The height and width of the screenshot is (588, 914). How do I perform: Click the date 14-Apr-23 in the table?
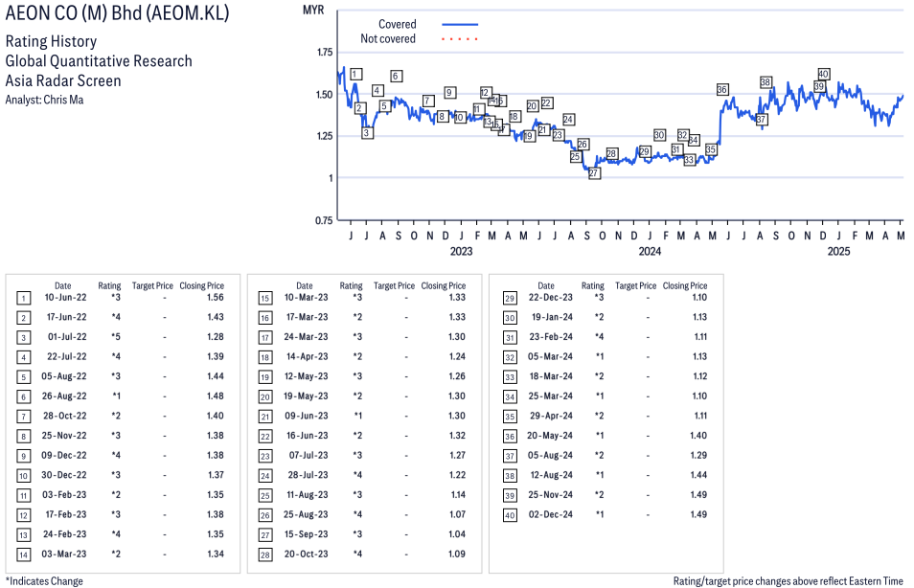(308, 356)
